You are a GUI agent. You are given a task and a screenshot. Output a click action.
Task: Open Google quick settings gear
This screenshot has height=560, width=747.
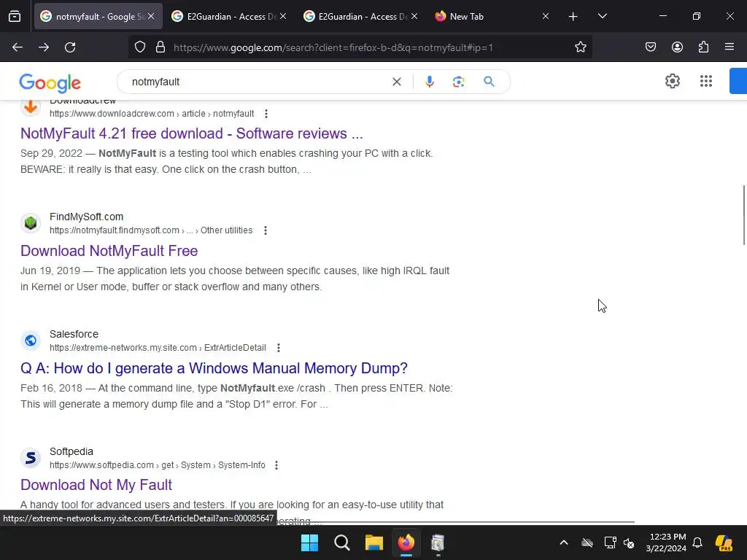coord(672,81)
